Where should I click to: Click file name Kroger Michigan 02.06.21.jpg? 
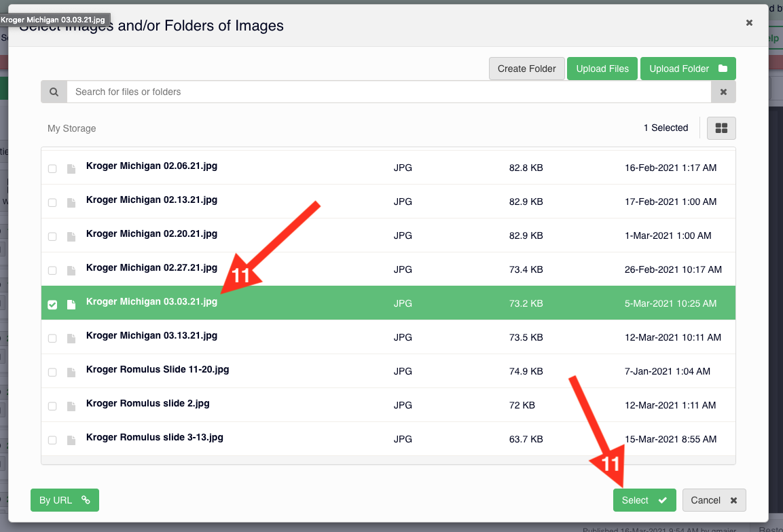(152, 166)
